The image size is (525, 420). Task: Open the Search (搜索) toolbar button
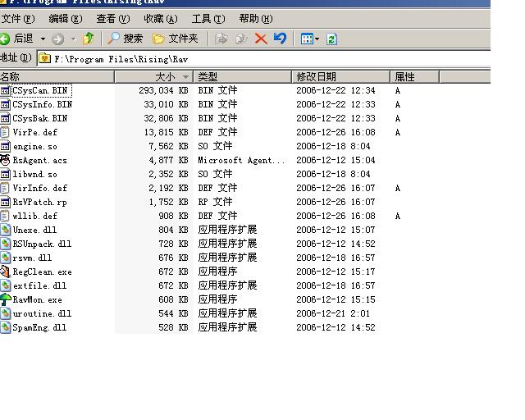pos(125,39)
